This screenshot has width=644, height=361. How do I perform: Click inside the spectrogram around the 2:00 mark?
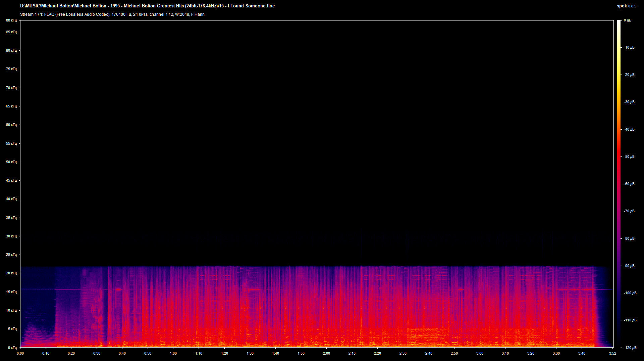[x=326, y=302]
